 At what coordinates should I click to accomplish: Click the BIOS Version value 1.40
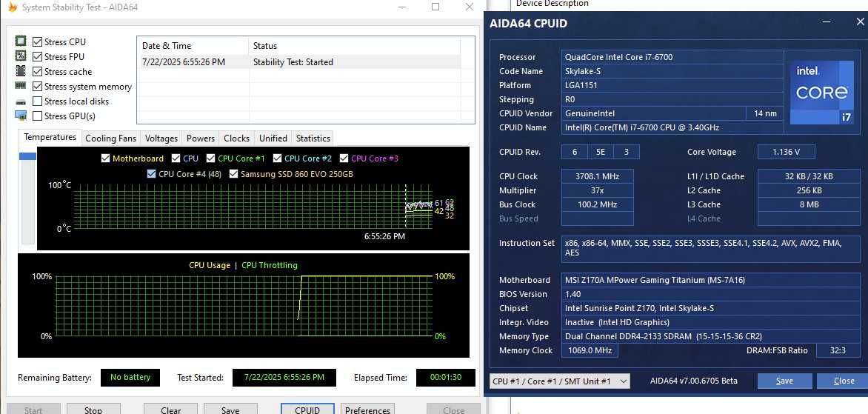point(711,294)
